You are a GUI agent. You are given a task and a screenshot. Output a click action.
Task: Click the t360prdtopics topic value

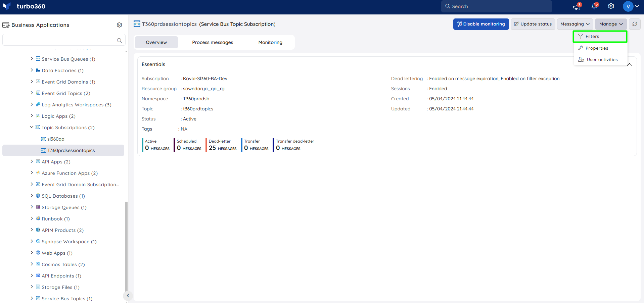(x=198, y=109)
